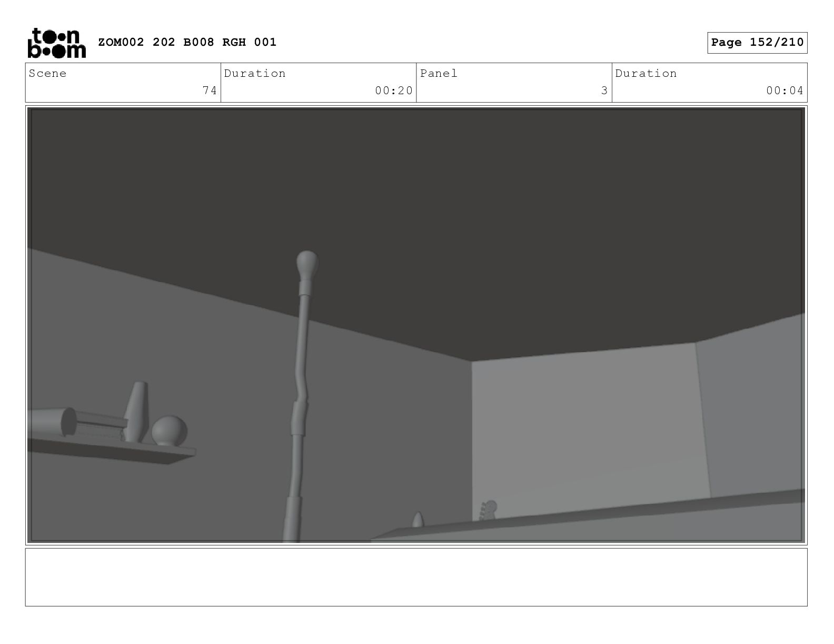The image size is (834, 644).
Task: Click the vase on the wall shelf
Action: pos(136,411)
